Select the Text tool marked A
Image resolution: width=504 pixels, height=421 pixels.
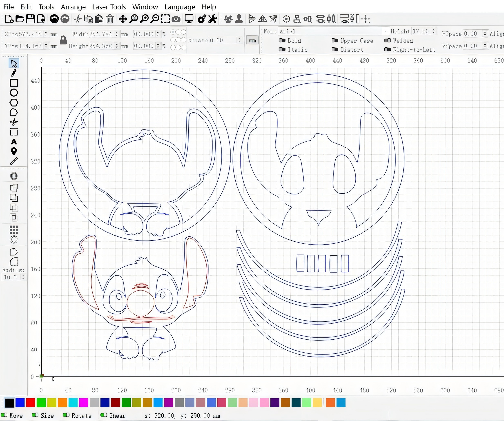point(14,142)
